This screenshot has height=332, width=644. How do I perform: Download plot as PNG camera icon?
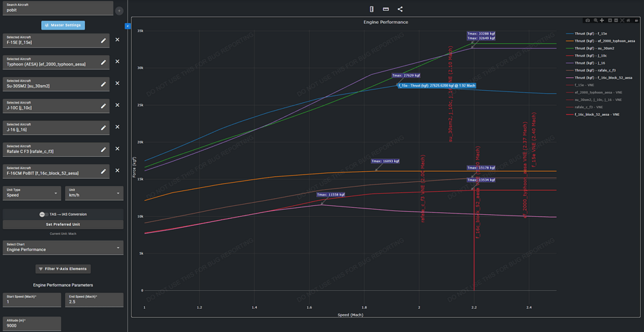[588, 20]
